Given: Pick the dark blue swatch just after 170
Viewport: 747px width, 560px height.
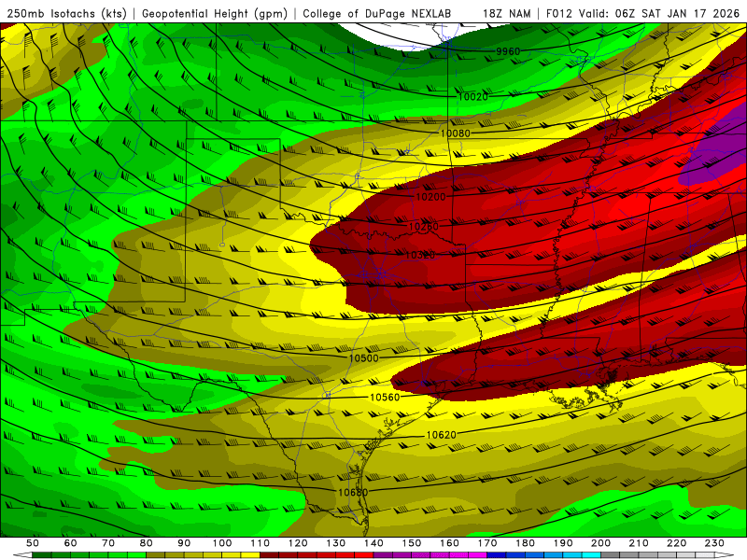Looking at the screenshot, I should point(497,555).
